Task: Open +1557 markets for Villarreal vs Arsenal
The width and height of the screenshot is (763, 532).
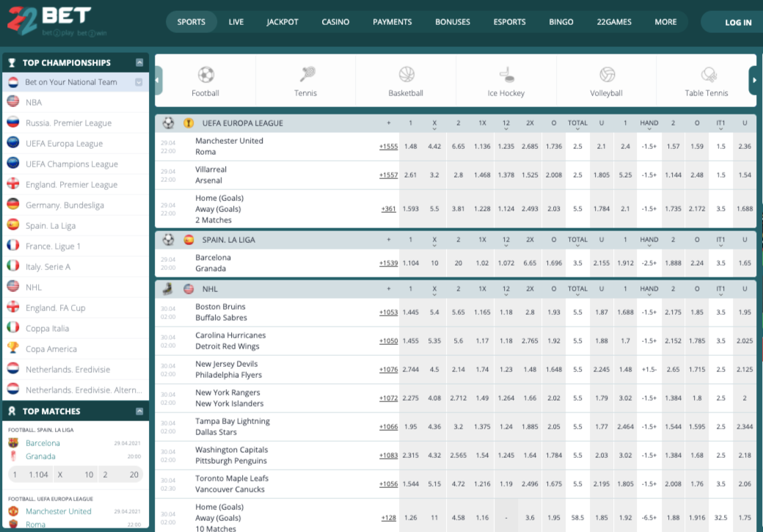Action: [x=388, y=175]
